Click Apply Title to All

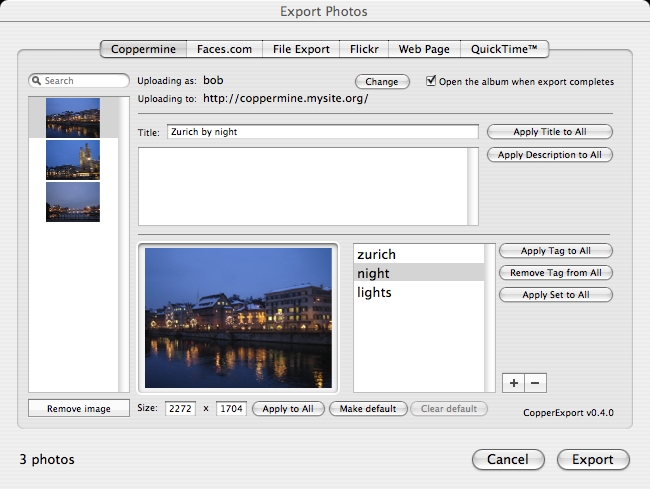tap(549, 132)
